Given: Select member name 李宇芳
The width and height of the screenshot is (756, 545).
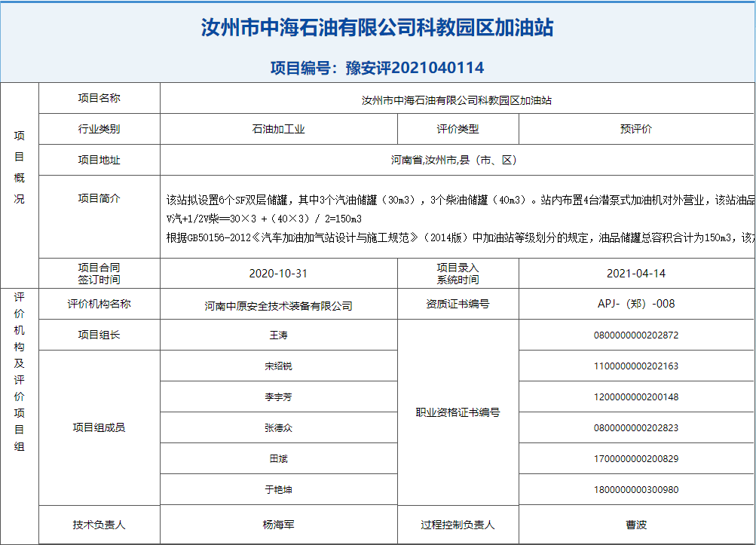Looking at the screenshot, I should coord(278,397).
